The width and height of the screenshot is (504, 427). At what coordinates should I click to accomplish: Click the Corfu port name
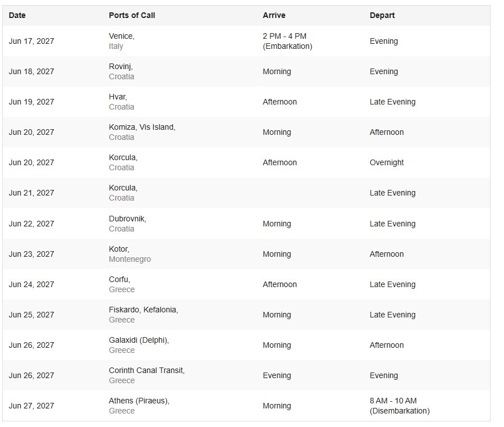click(119, 279)
